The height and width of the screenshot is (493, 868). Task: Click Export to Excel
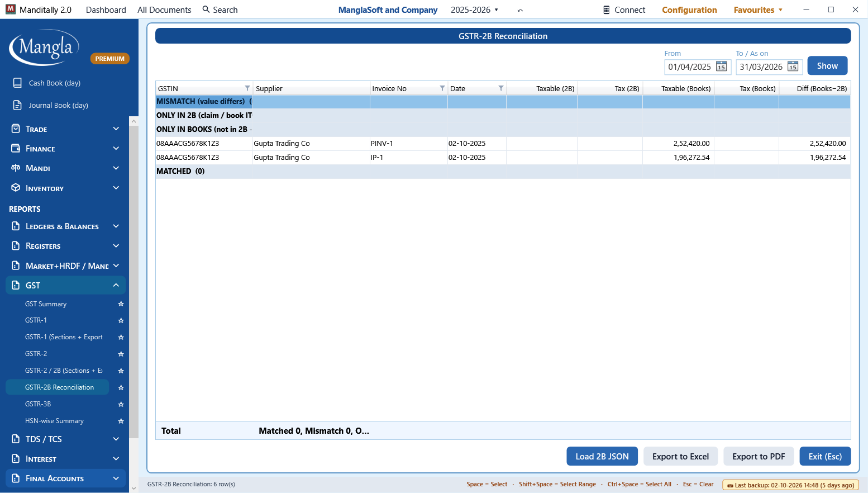[680, 456]
